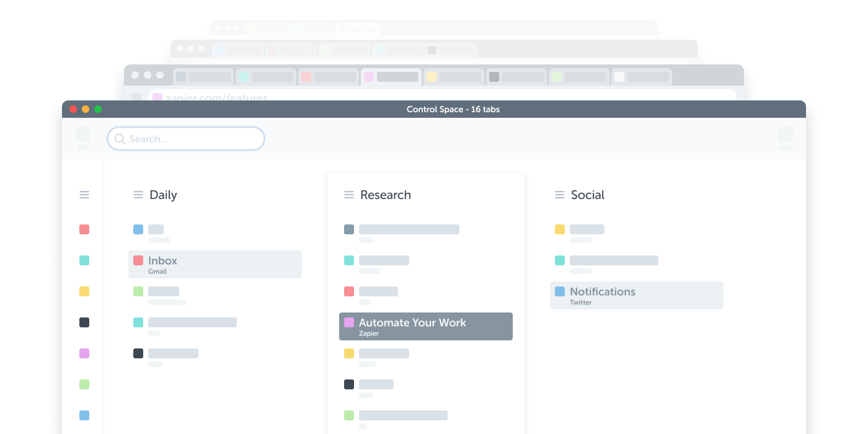This screenshot has height=434, width=868.
Task: Click the Daily workspace title
Action: pyautogui.click(x=163, y=195)
